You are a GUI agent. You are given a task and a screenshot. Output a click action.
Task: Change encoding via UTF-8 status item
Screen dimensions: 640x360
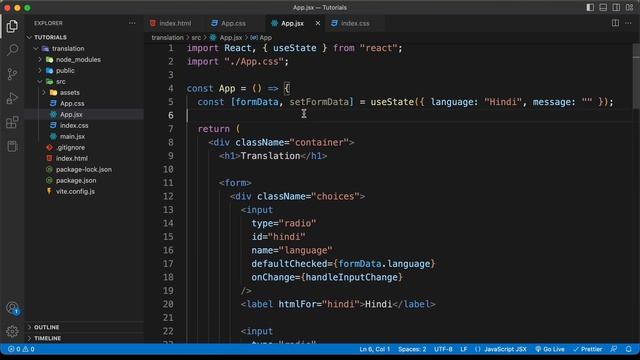click(443, 349)
